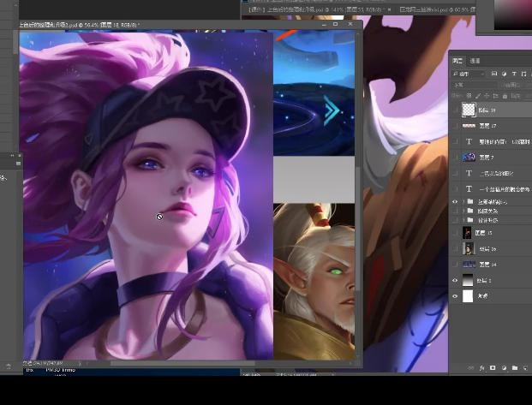This screenshot has width=532, height=405.
Task: Select the 图层 7 layer thumbnail
Action: tap(469, 158)
